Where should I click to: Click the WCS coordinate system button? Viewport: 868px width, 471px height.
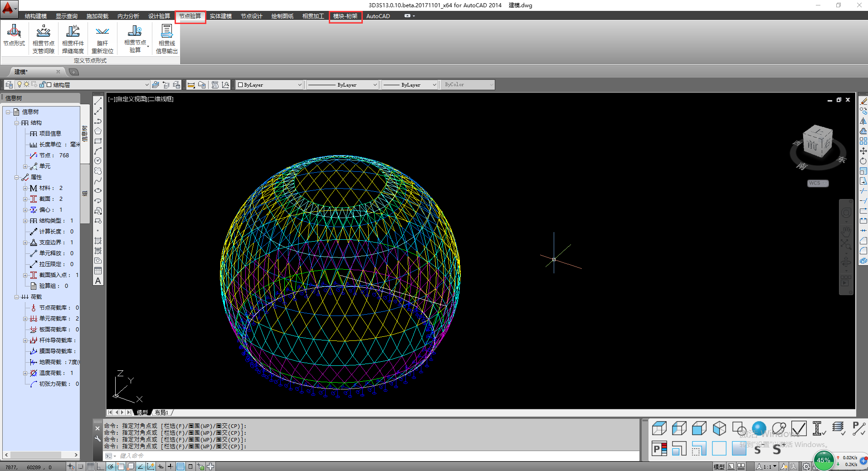818,183
